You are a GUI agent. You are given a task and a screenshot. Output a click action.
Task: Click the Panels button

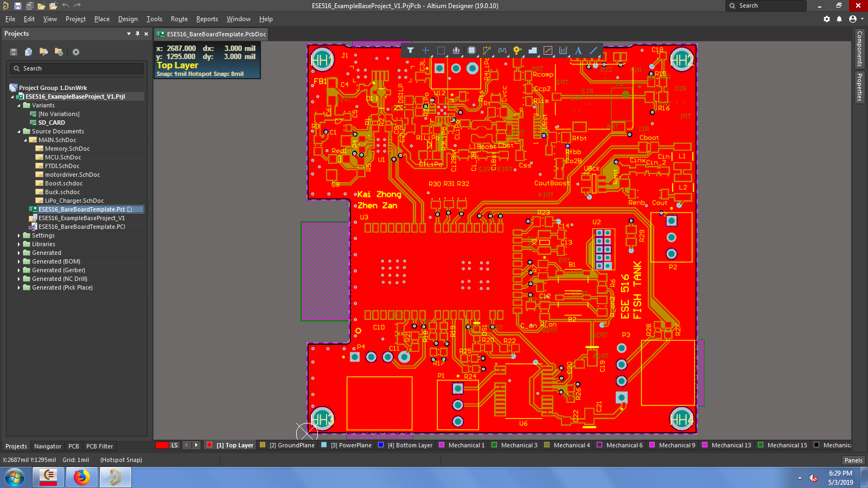[853, 460]
